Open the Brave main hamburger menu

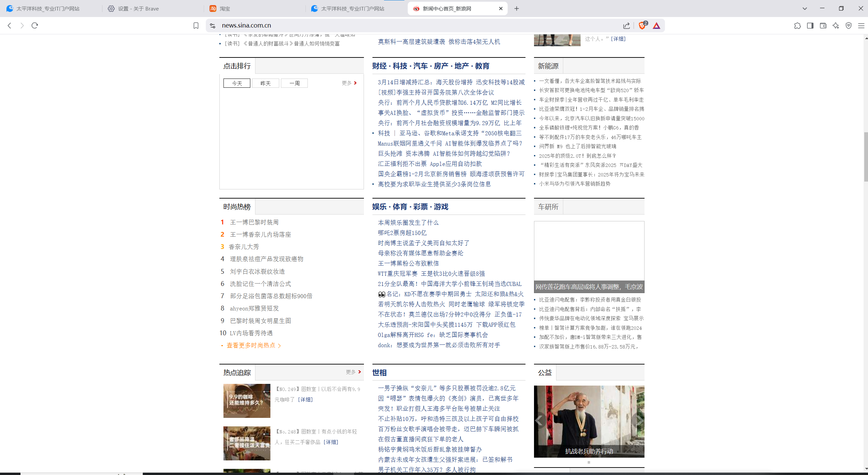click(x=861, y=26)
